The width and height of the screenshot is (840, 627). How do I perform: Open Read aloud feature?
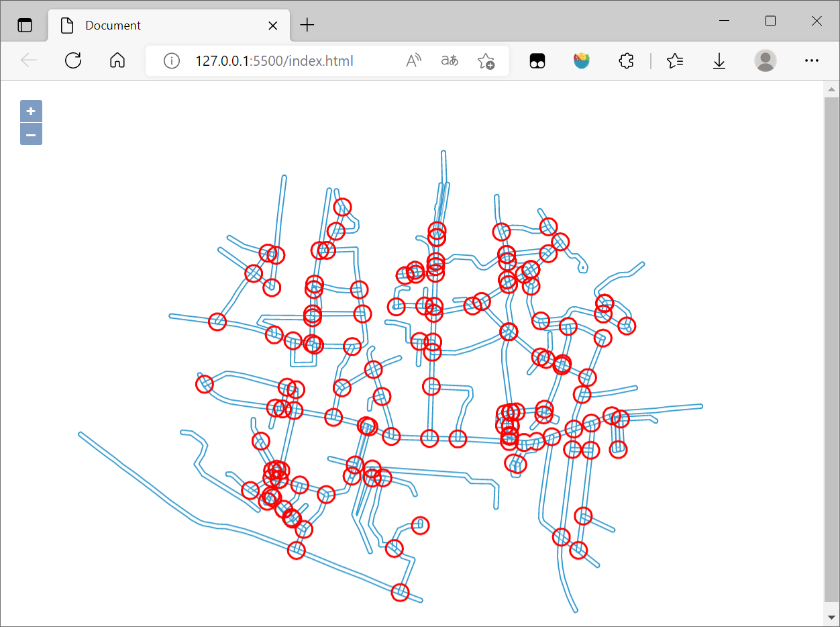click(x=414, y=61)
